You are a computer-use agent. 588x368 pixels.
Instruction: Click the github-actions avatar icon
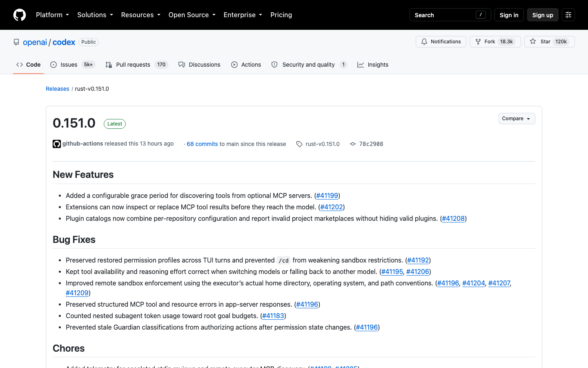pos(57,144)
